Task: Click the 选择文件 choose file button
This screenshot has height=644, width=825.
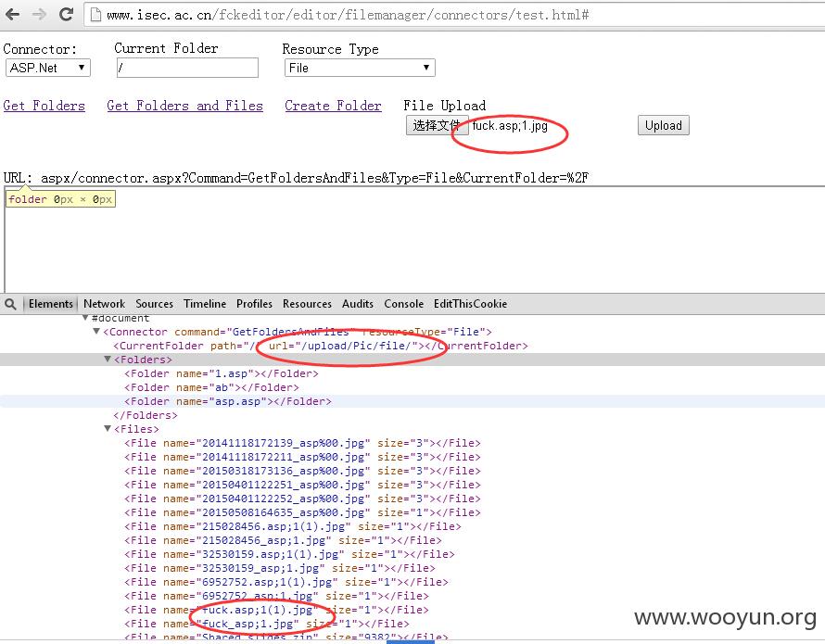Action: 437,125
